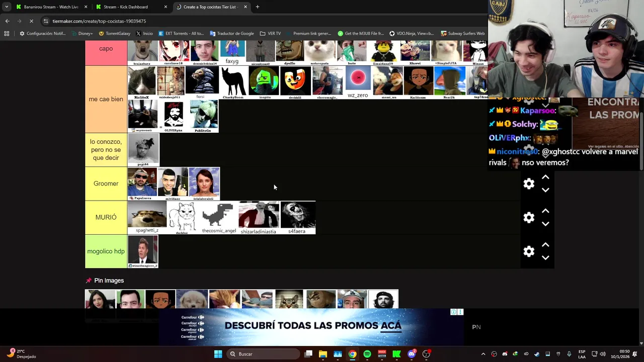
Task: Move mogolico hdp tier down with arrow
Action: (x=545, y=257)
